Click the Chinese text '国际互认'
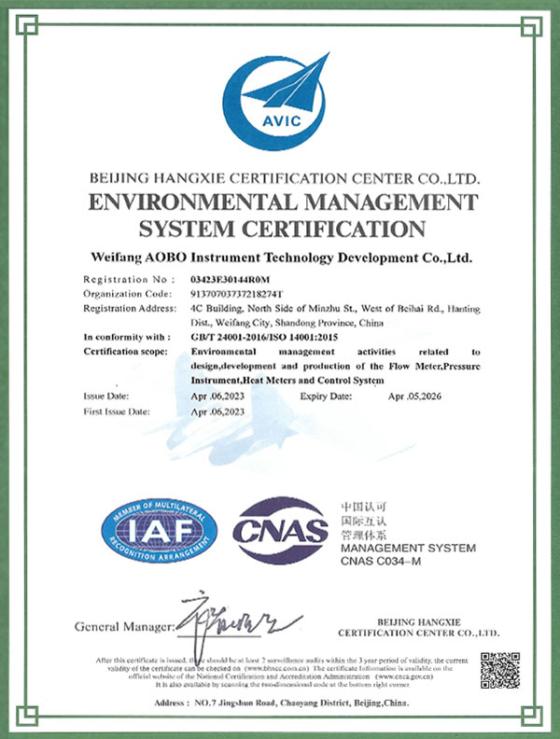 [x=363, y=521]
